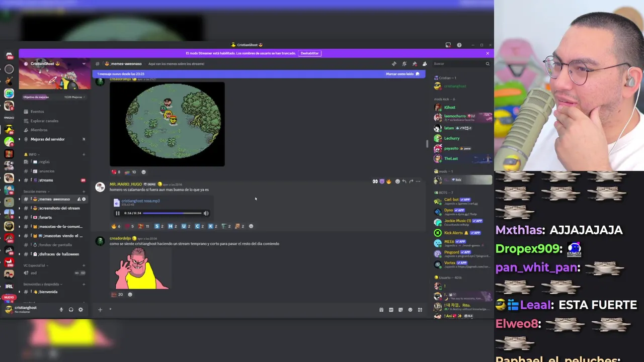Image resolution: width=644 pixels, height=362 pixels.
Task: Add a channel to VC Especial lol
Action: tap(84, 265)
